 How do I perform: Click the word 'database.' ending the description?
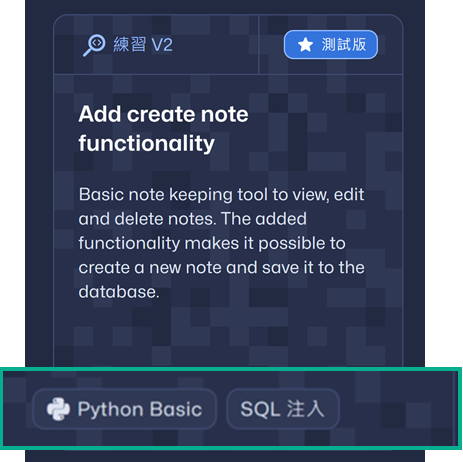click(119, 292)
